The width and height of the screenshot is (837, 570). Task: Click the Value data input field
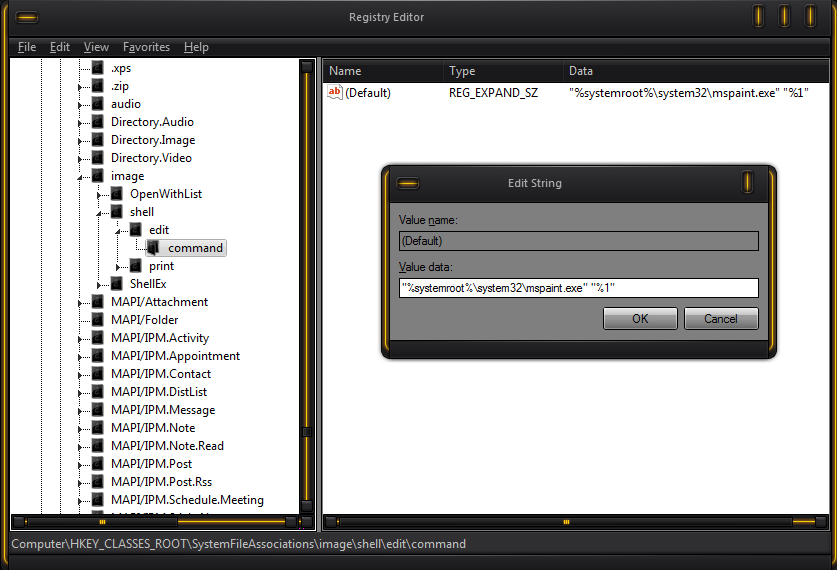[x=579, y=288]
